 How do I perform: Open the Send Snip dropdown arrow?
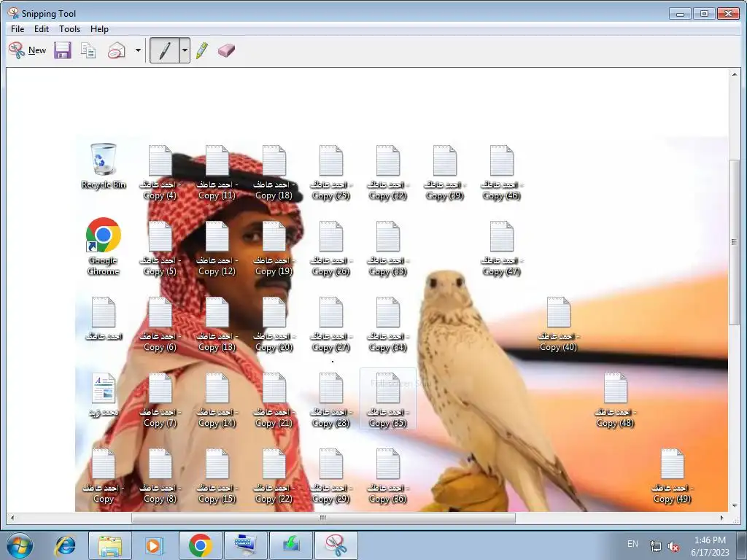[138, 50]
